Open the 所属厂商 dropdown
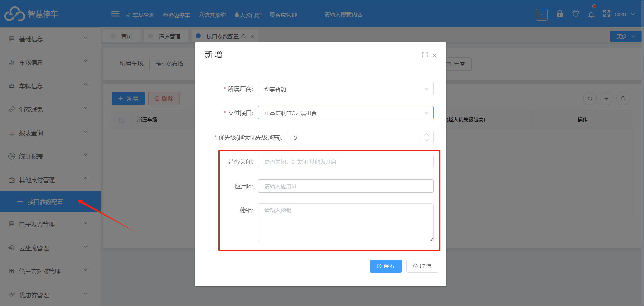 click(345, 89)
